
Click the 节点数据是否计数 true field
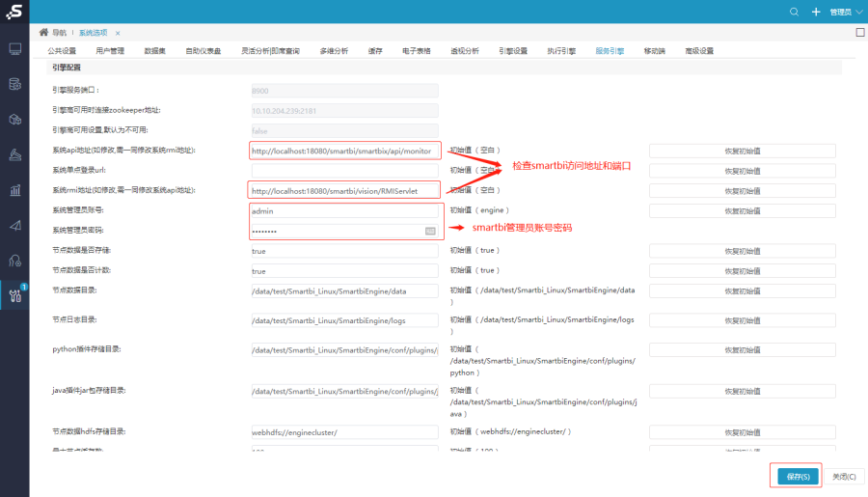click(x=345, y=271)
